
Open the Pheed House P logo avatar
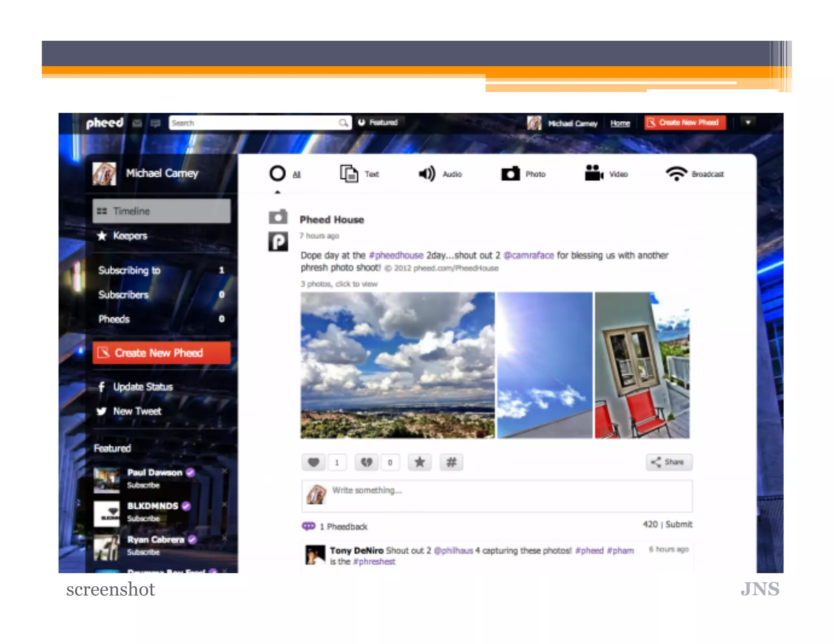(278, 241)
